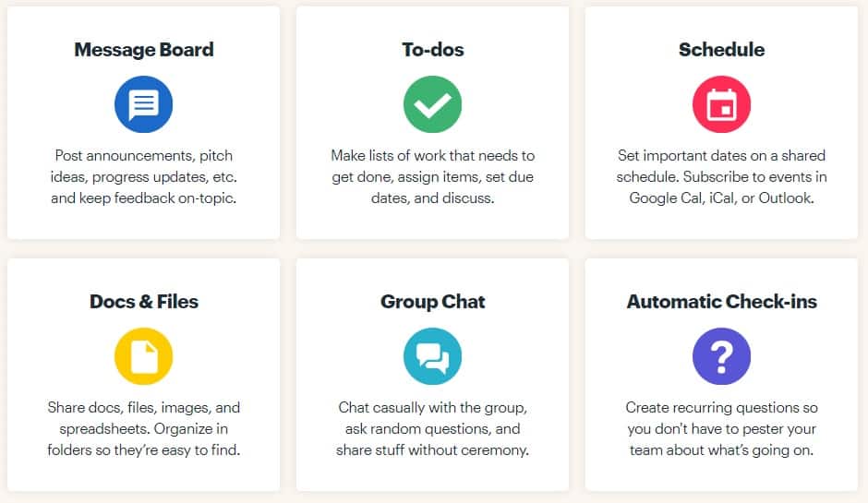The height and width of the screenshot is (503, 868).
Task: Click the Docs & Files description about spreadsheets
Action: (x=144, y=429)
